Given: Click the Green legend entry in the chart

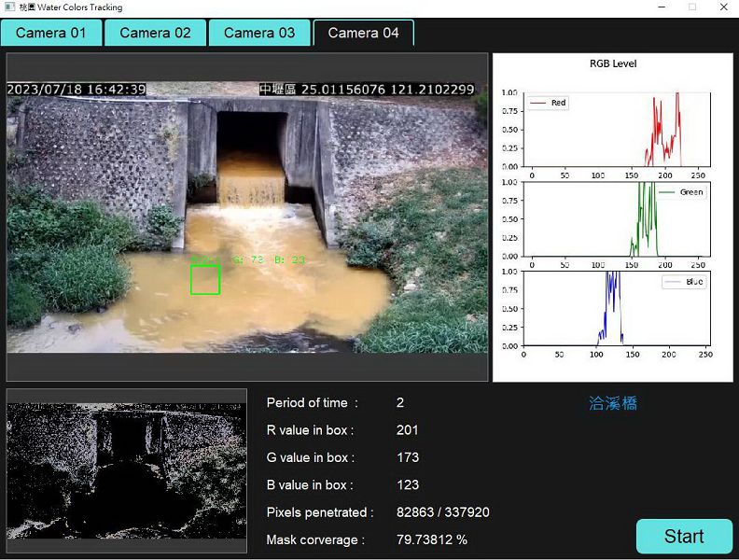Looking at the screenshot, I should (x=682, y=192).
